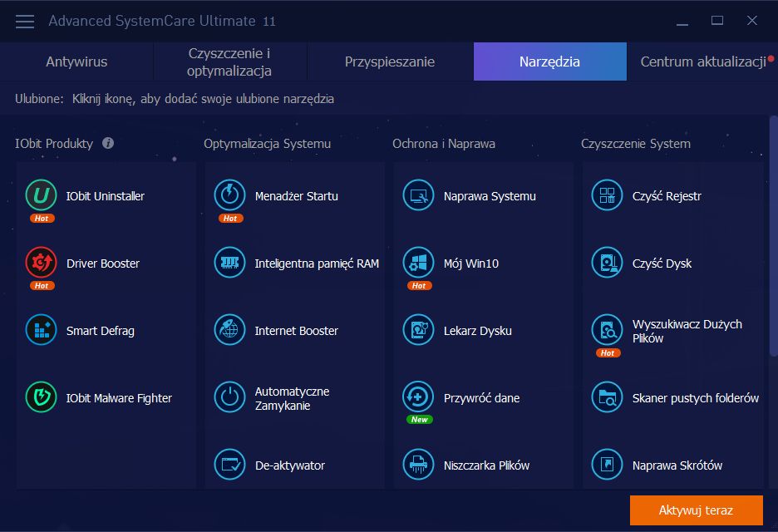Select the Narzędzia tab
Screen dimensions: 778x532
[549, 62]
